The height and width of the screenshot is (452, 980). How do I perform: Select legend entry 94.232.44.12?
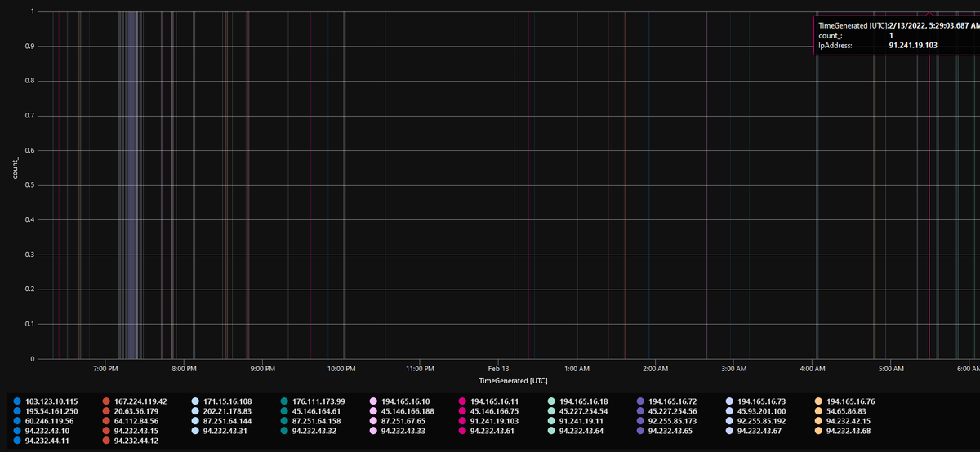(x=131, y=441)
